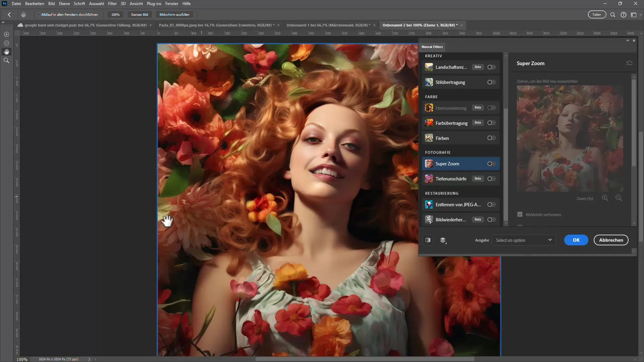Select the Zoom Out tool
644x362 pixels.
click(x=6, y=43)
